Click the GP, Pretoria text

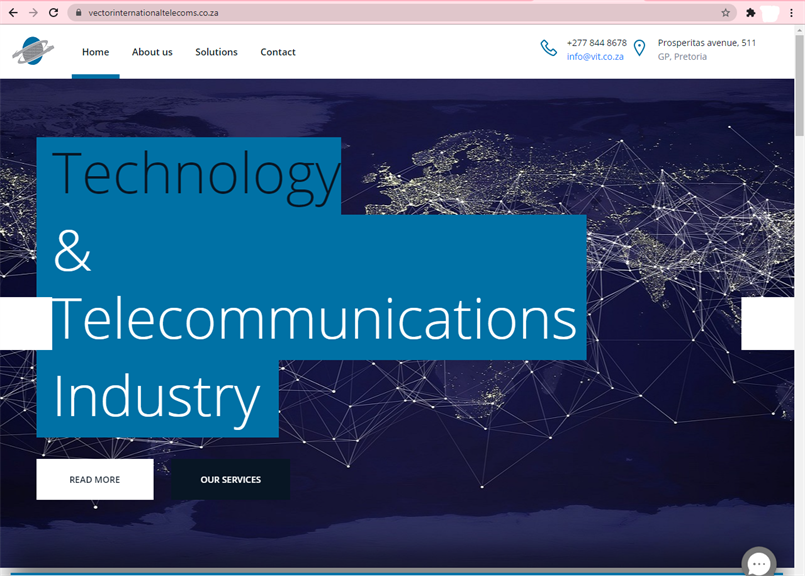pos(682,56)
